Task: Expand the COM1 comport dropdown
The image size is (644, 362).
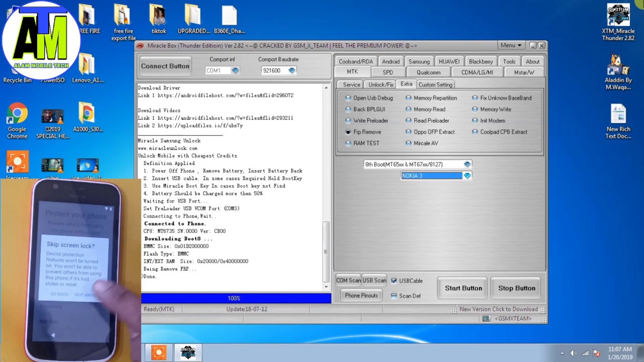Action: pos(235,71)
